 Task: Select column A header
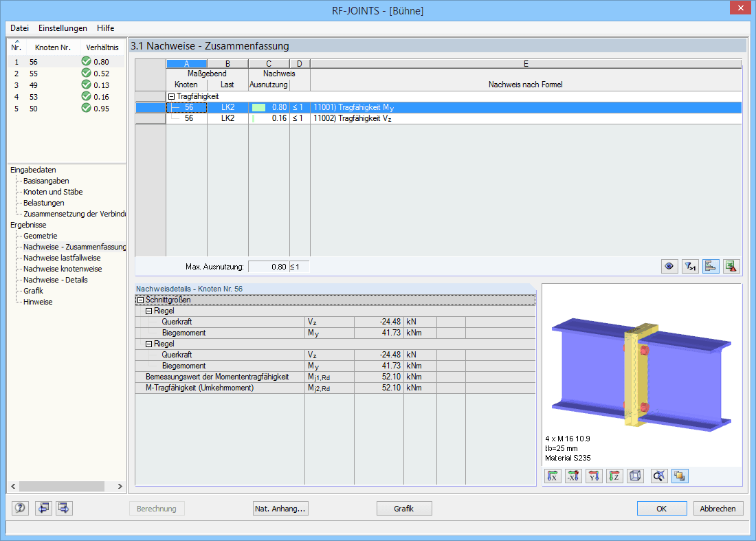[186, 64]
